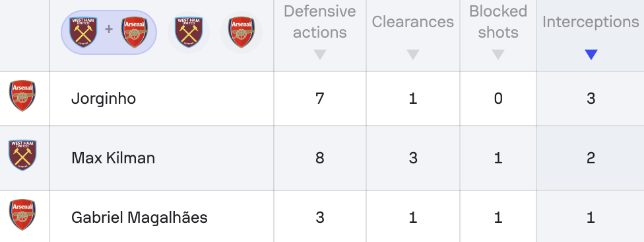Open Max Kilman player name

click(113, 158)
